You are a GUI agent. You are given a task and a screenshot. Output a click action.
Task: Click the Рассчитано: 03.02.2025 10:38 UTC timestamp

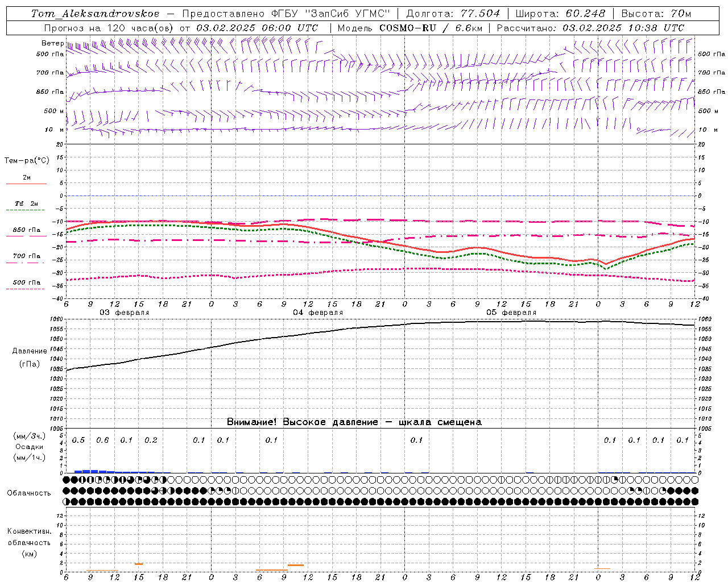(x=590, y=28)
